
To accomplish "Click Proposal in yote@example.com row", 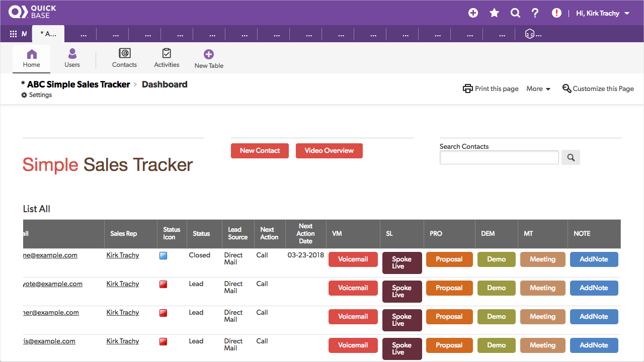I will pos(449,288).
